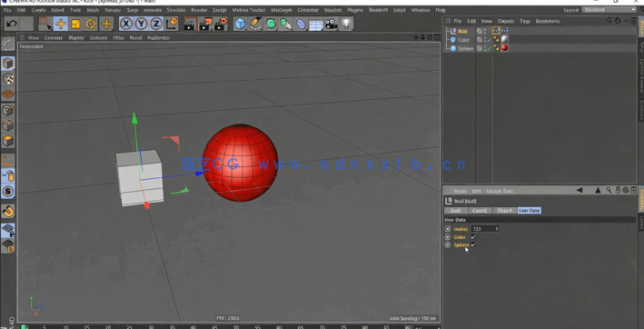Open the last used tool icon
The height and width of the screenshot is (329, 644).
[106, 24]
